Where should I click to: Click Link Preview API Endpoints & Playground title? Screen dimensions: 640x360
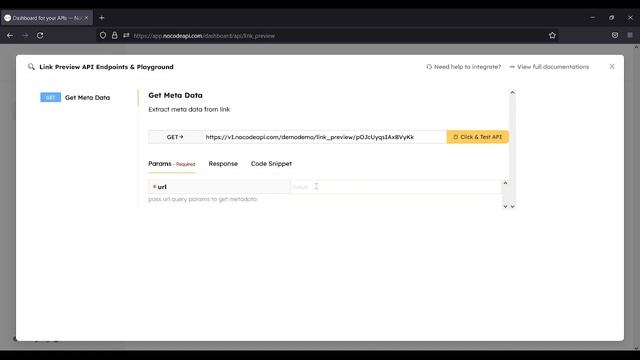coord(106,67)
